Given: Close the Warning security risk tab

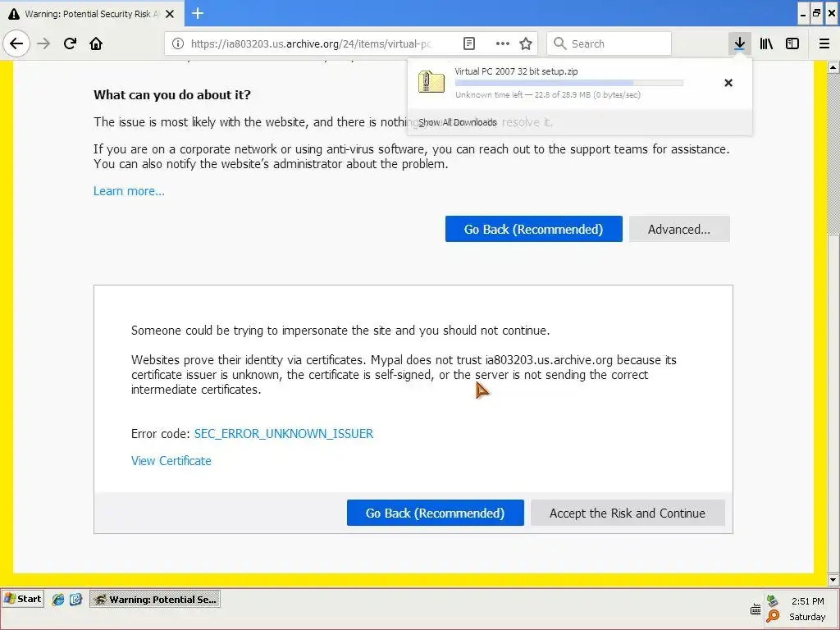Looking at the screenshot, I should coord(170,14).
